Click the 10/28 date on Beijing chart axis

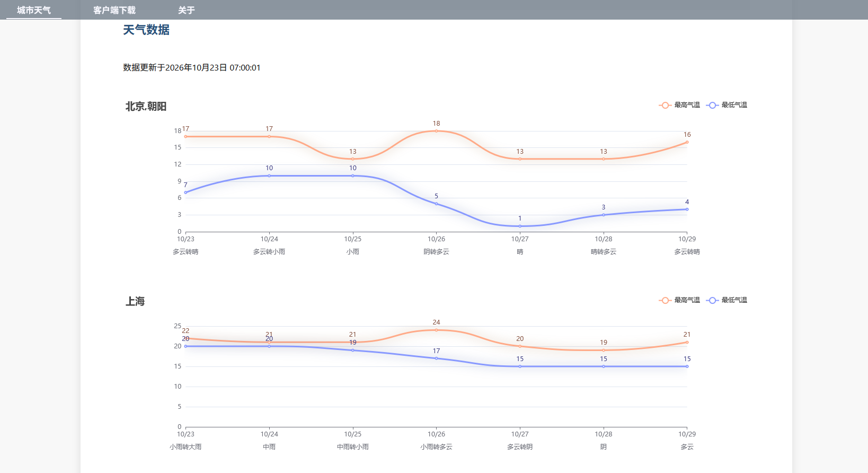tap(604, 239)
